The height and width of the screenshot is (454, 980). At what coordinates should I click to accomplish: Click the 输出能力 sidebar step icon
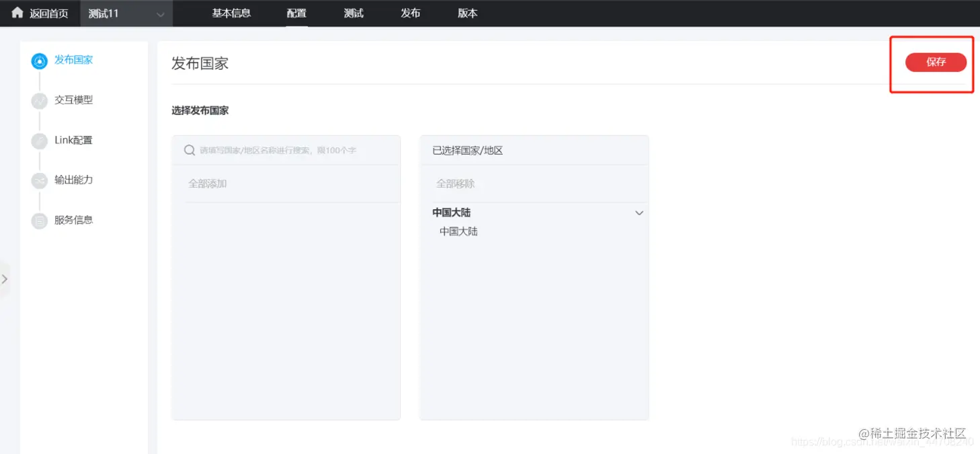point(38,180)
